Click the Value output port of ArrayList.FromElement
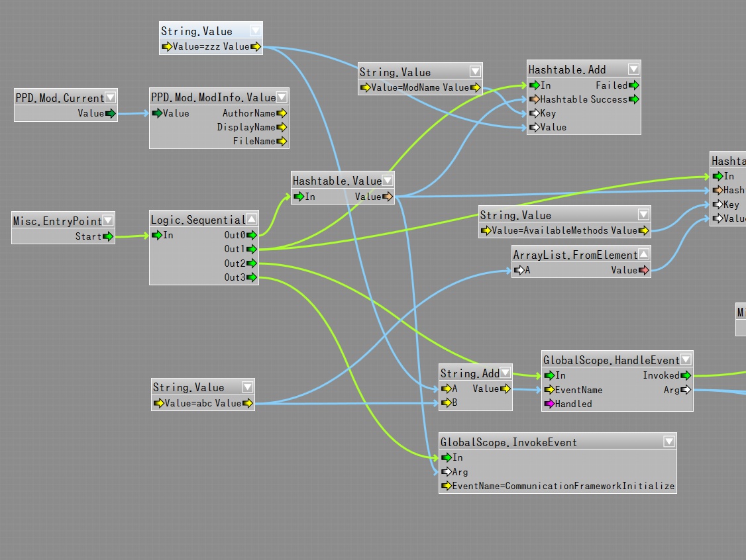 click(x=643, y=270)
